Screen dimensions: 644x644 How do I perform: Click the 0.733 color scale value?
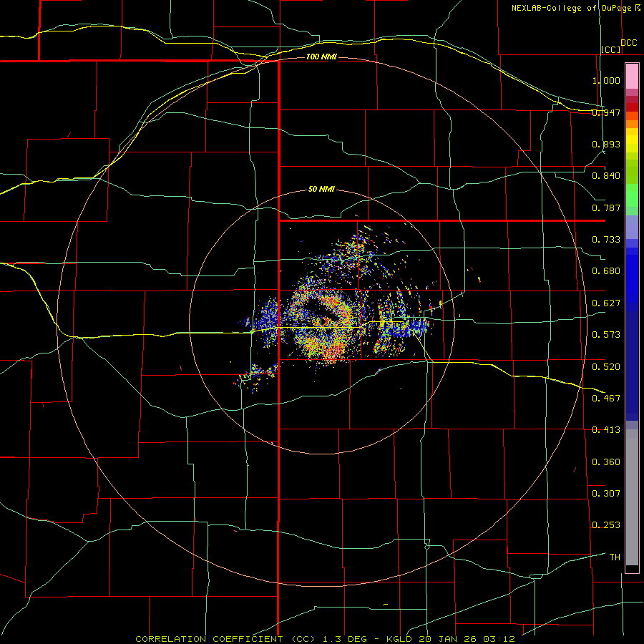pos(606,240)
